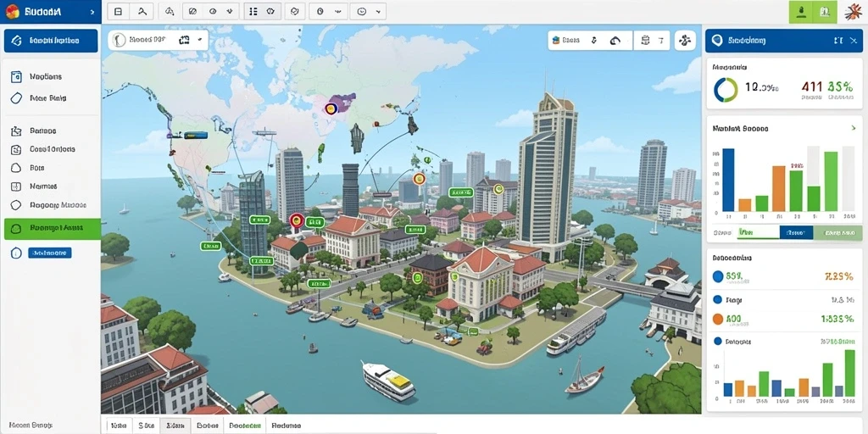Toggle the list view icon in top toolbar
The height and width of the screenshot is (434, 868).
[253, 11]
